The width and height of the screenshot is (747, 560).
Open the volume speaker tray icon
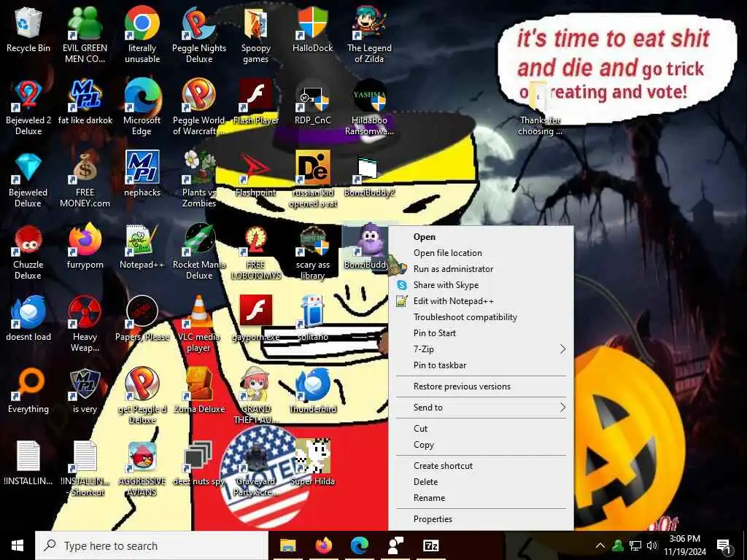click(652, 545)
